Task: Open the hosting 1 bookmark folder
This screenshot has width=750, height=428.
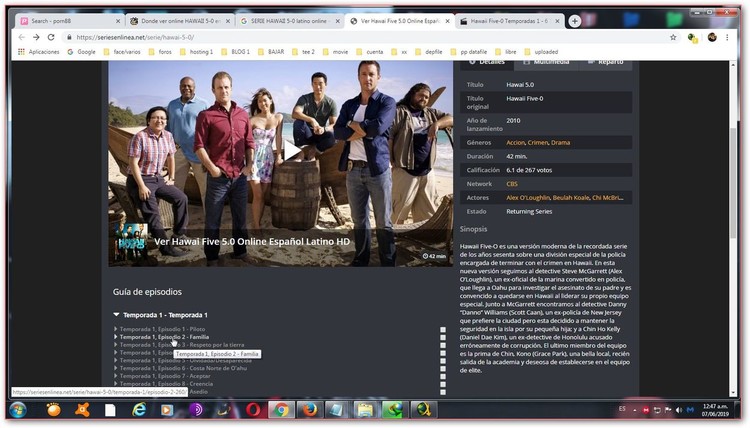Action: (197, 52)
